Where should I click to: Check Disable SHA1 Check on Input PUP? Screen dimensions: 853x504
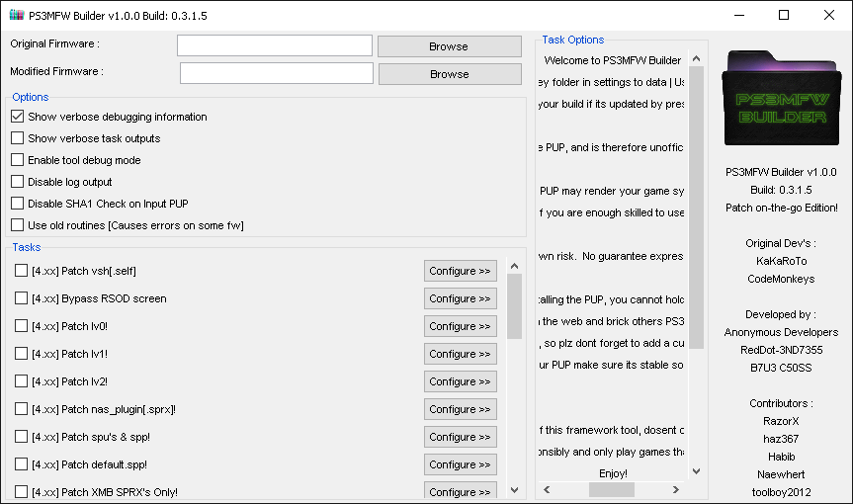click(18, 204)
